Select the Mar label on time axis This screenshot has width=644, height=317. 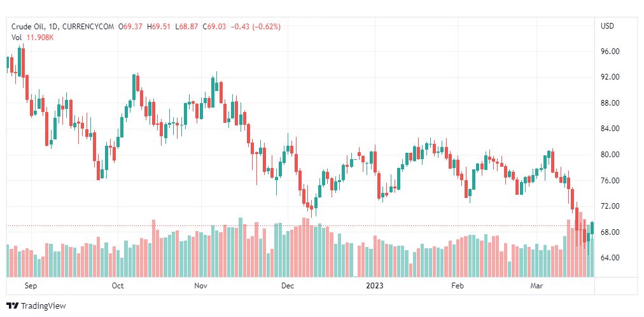coord(536,286)
